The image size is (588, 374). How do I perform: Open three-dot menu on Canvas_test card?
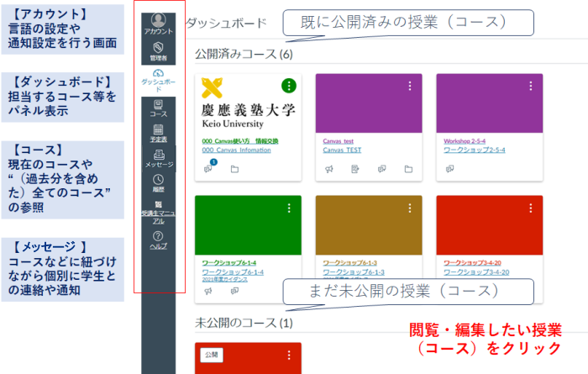point(410,86)
